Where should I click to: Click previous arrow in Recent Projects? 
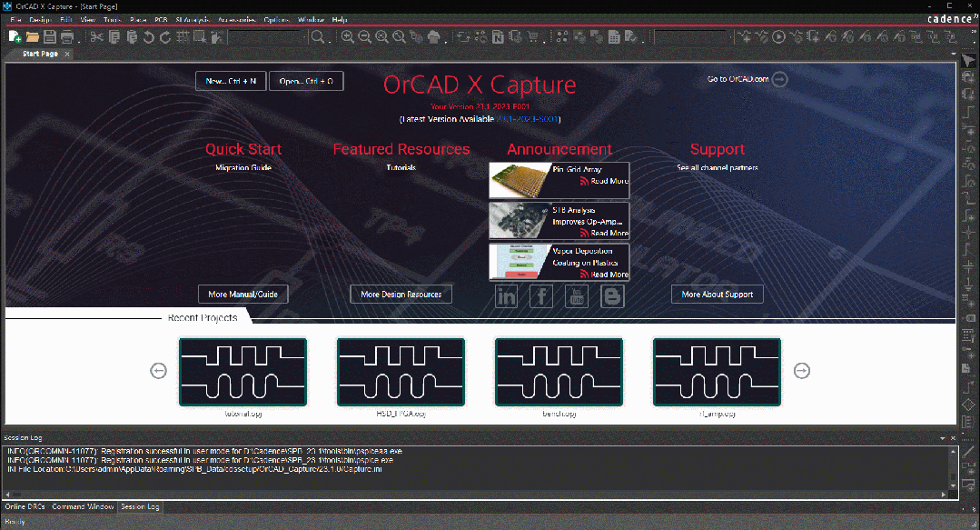tap(159, 370)
